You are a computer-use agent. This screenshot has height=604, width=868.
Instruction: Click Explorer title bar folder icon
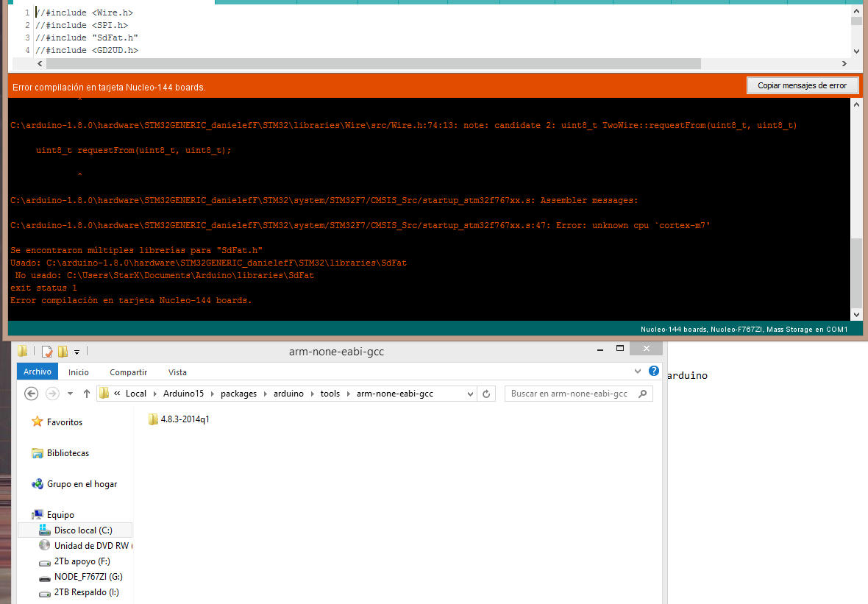coord(23,351)
